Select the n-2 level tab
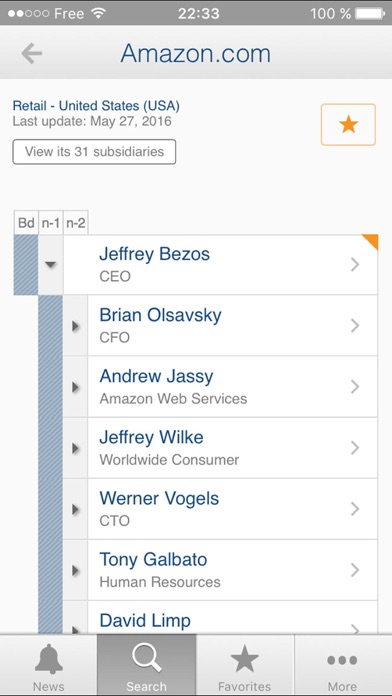This screenshot has height=696, width=392. click(x=75, y=223)
